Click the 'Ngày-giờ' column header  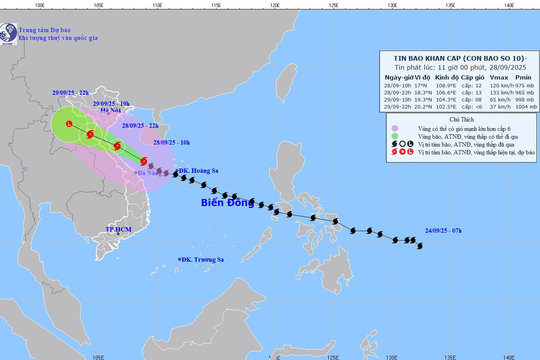point(398,78)
